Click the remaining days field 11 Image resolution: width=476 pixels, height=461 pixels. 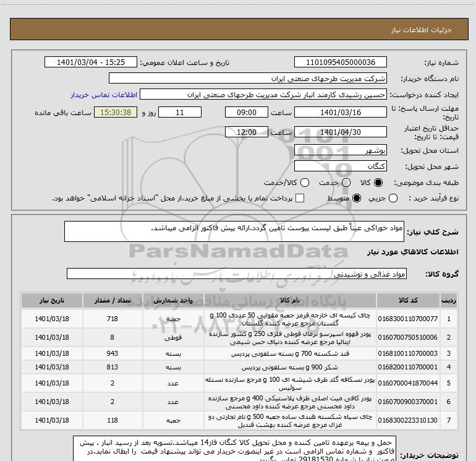[x=180, y=113]
